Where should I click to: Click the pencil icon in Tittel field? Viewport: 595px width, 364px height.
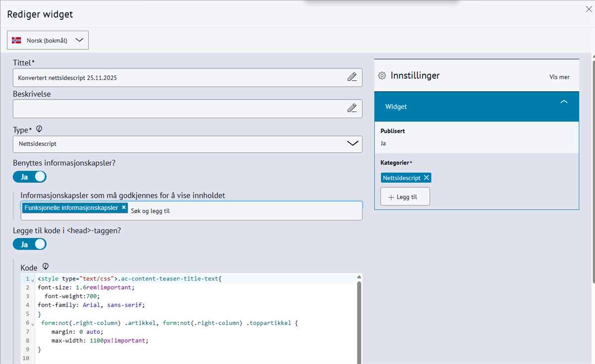[352, 77]
